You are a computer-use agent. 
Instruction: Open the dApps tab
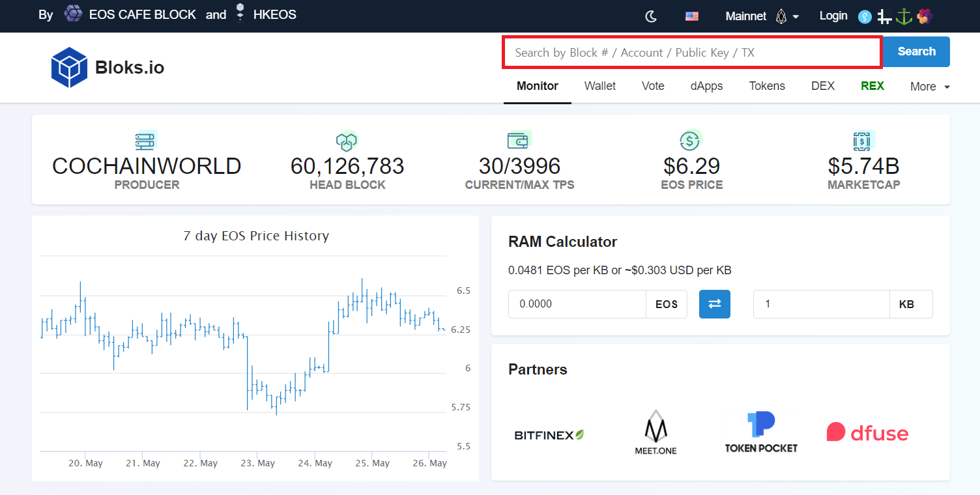707,86
